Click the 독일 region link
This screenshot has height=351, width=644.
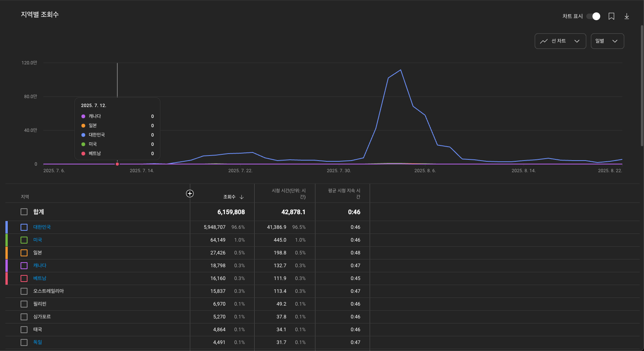38,342
